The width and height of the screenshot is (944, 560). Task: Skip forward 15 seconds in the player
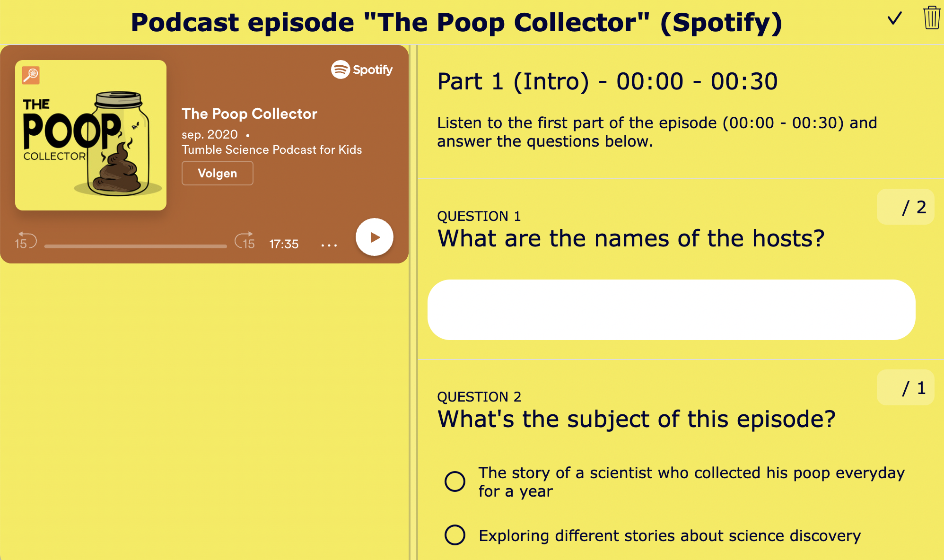point(245,241)
